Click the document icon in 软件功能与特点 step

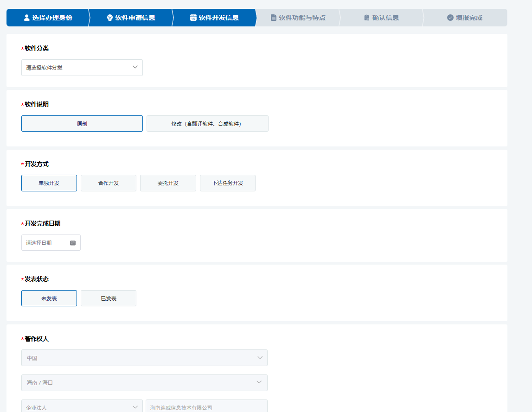pyautogui.click(x=274, y=18)
